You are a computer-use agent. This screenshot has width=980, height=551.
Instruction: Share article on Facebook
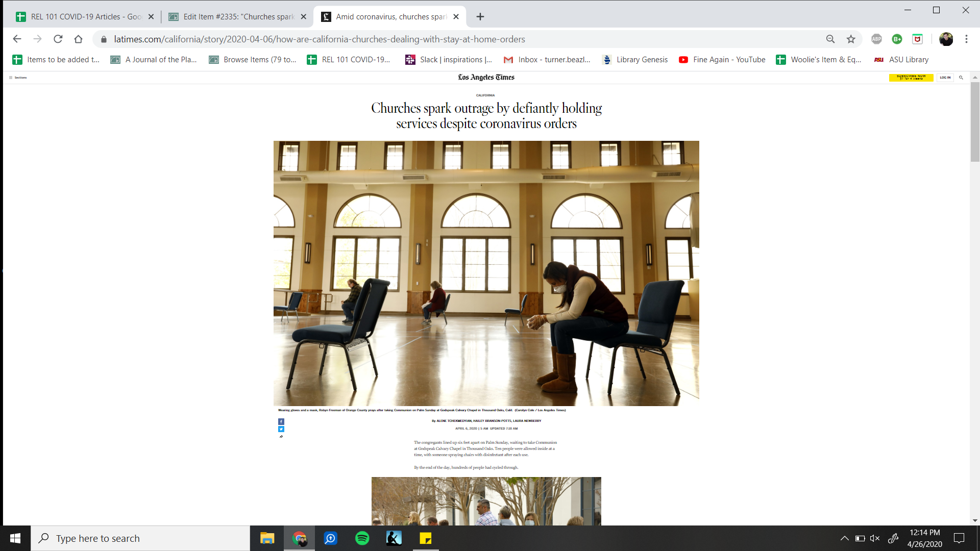coord(281,421)
